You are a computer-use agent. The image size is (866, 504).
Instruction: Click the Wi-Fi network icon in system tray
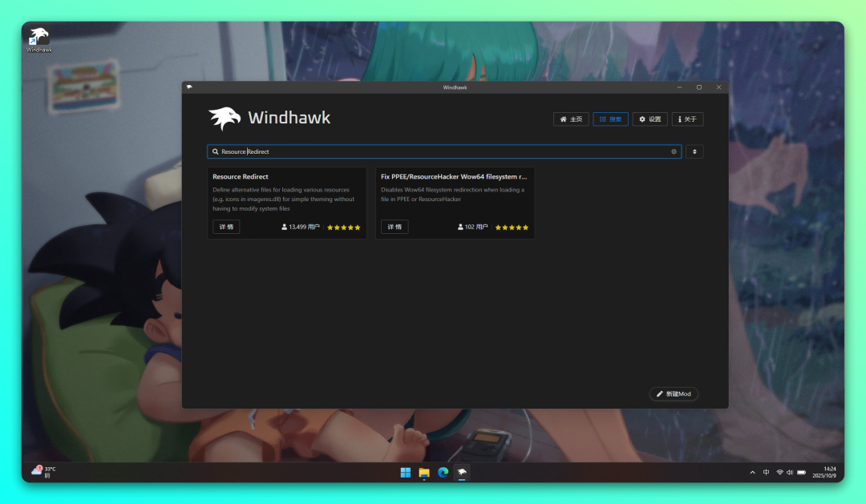tap(779, 472)
